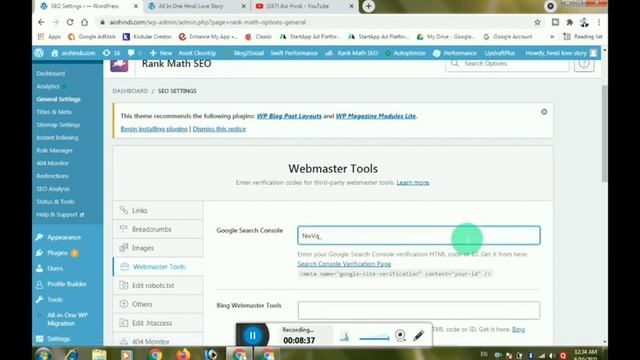Screen dimensions: 640x360
Task: Close the theme plugin notice
Action: tap(544, 112)
